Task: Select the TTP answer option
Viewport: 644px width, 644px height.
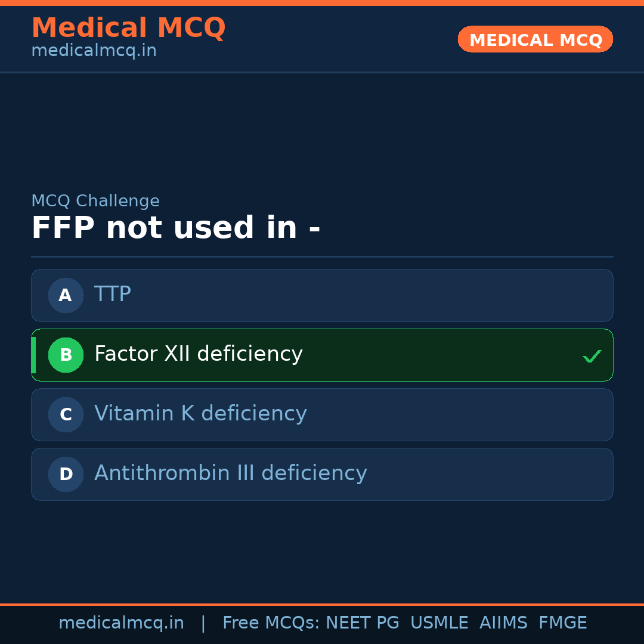Action: (322, 295)
